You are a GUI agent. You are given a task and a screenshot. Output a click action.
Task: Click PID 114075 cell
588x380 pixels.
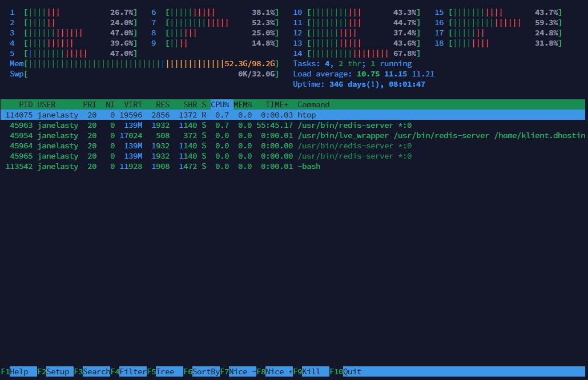coord(19,115)
